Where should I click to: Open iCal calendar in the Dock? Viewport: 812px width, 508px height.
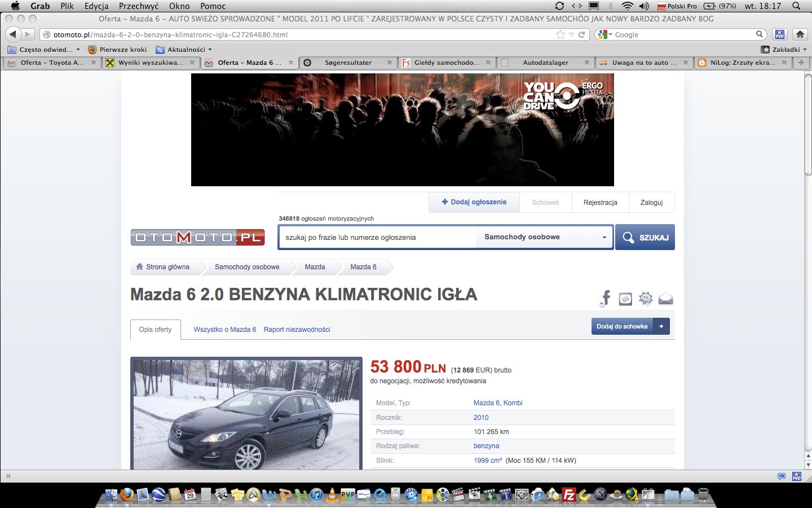point(190,494)
